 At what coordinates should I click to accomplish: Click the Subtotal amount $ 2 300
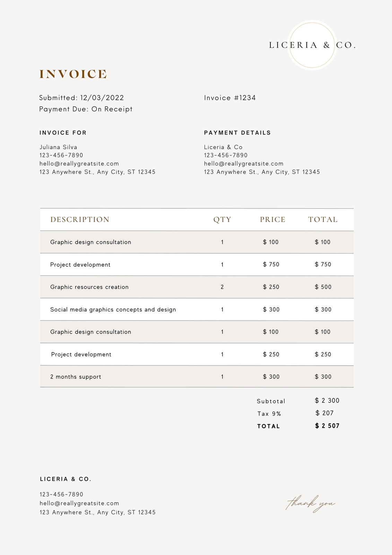(x=327, y=401)
